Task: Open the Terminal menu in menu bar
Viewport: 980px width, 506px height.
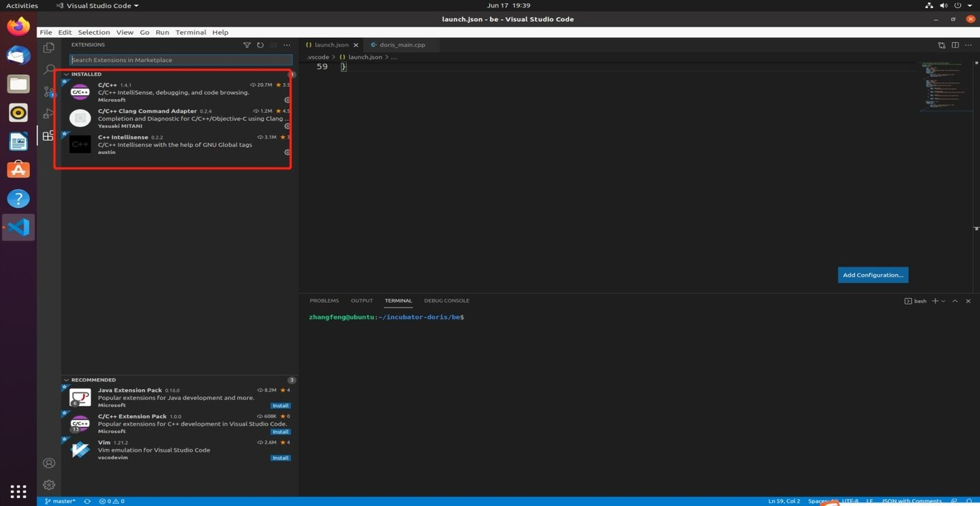Action: [191, 32]
